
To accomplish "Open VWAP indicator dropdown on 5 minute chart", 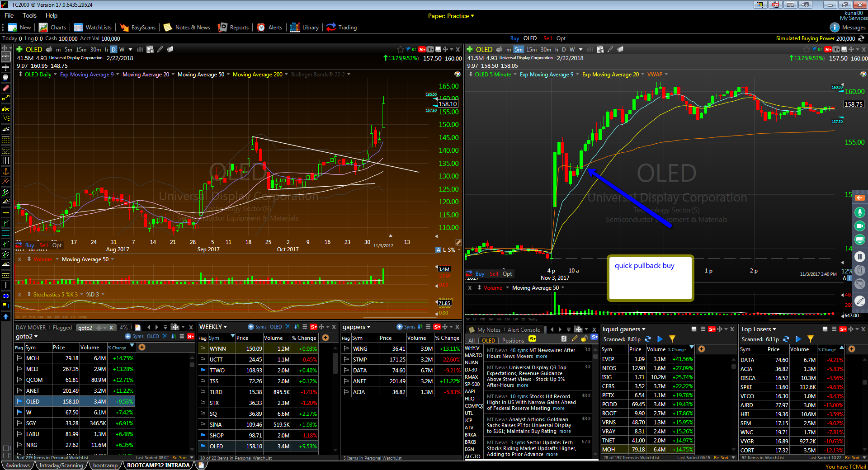I will pos(666,75).
